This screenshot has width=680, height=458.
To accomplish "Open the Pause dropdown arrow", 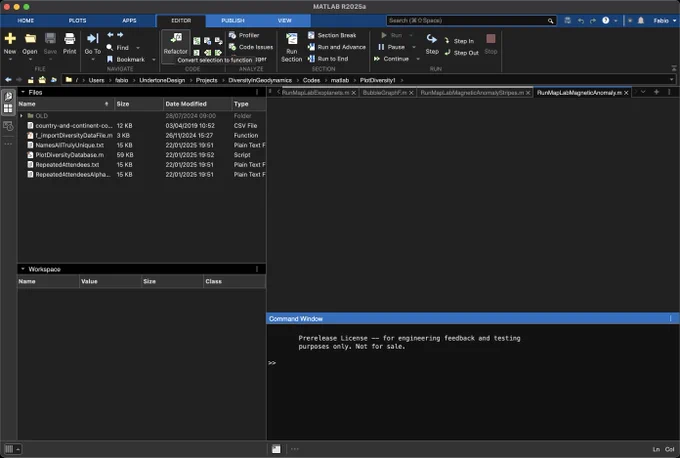I will pos(414,47).
